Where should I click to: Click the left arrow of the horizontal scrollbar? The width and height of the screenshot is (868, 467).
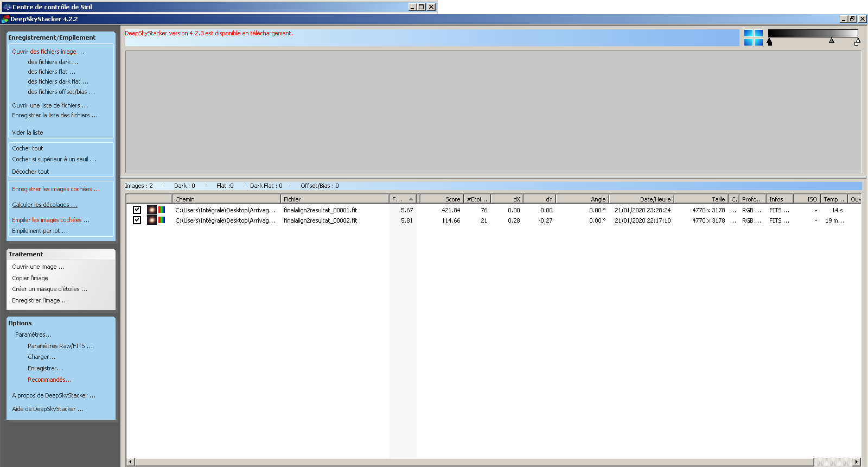pos(130,462)
